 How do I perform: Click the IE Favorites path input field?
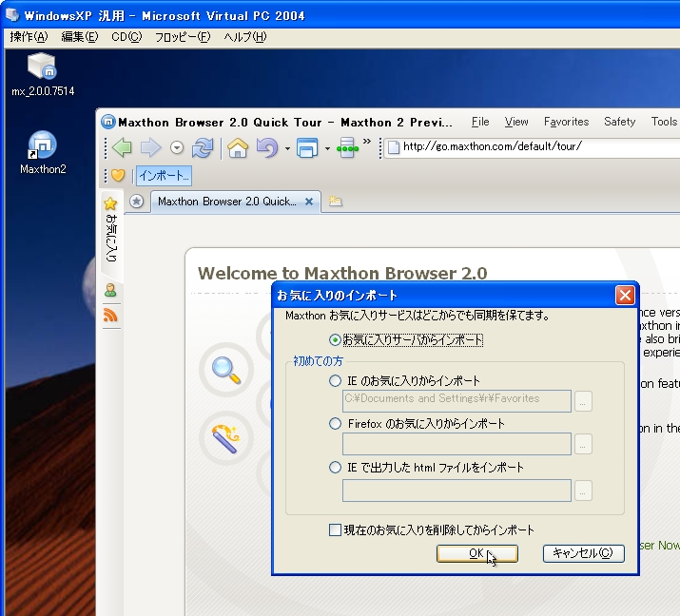pyautogui.click(x=457, y=401)
